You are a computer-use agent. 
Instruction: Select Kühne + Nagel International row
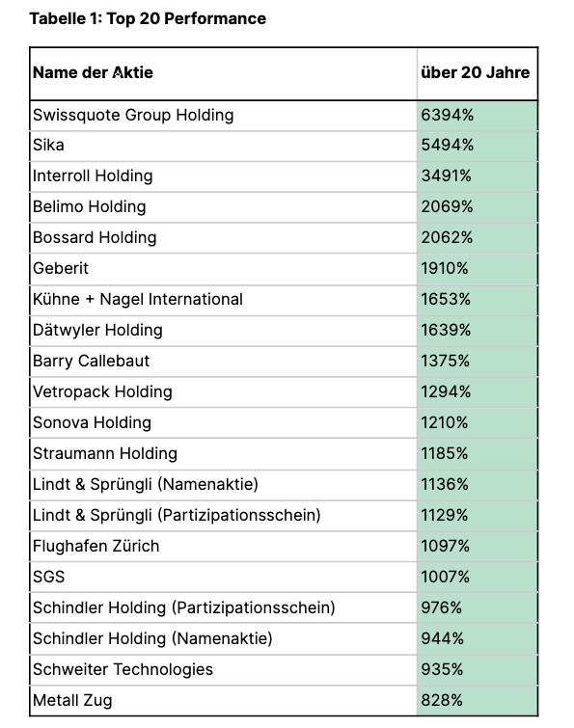coord(284,300)
